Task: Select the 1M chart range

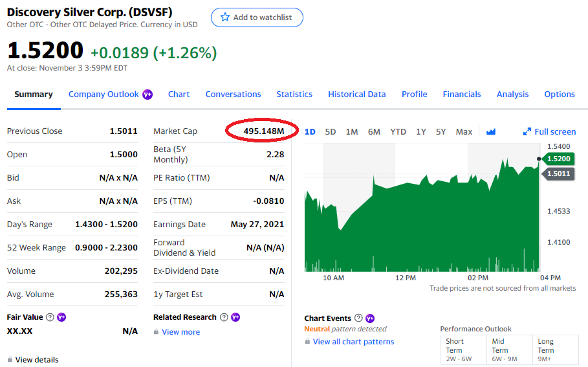Action: coord(352,131)
